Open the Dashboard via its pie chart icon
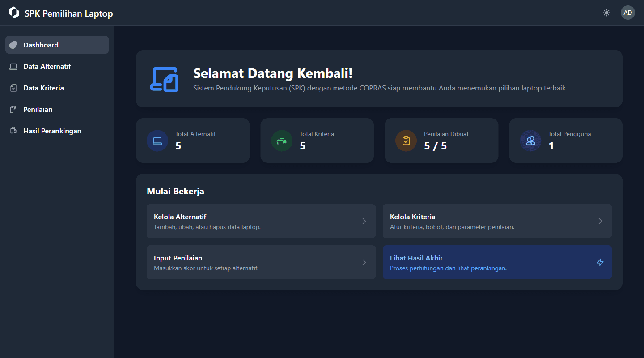The image size is (644, 358). [13, 45]
